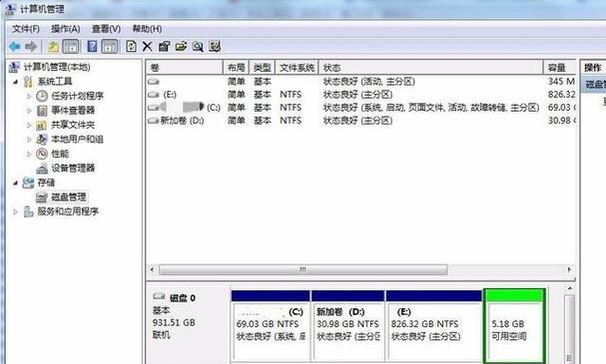
Task: Open the 帮助(H) menu
Action: (147, 29)
